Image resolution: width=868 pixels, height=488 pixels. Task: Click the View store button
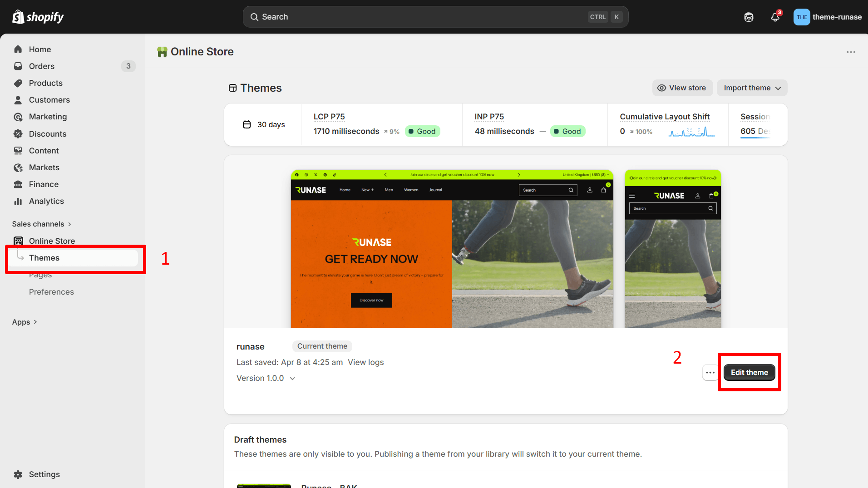pyautogui.click(x=682, y=88)
